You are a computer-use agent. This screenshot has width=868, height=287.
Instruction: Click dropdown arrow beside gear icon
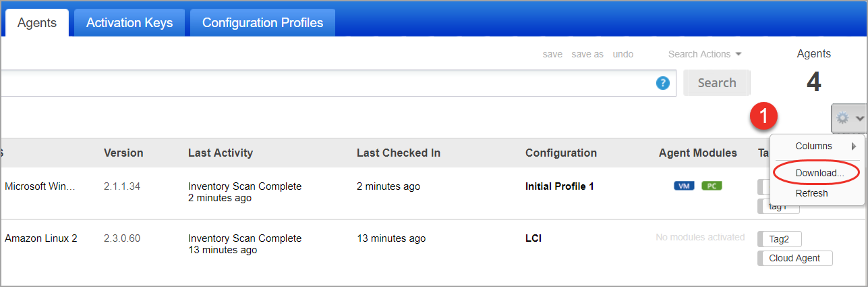tap(860, 118)
